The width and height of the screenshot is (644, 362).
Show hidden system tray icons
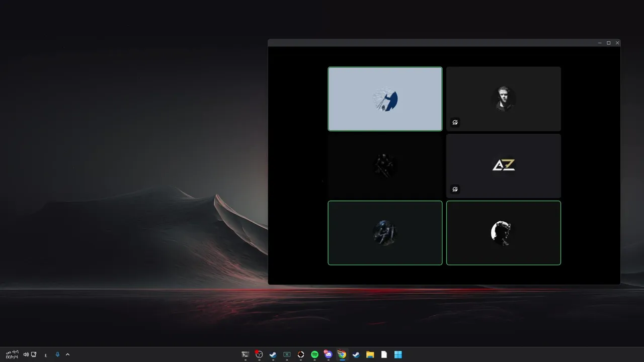click(x=67, y=354)
